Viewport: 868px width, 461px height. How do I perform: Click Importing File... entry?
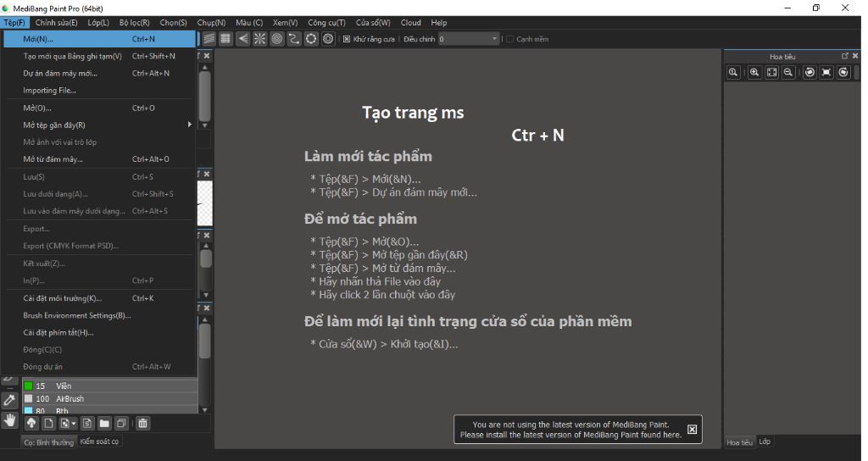(x=100, y=90)
